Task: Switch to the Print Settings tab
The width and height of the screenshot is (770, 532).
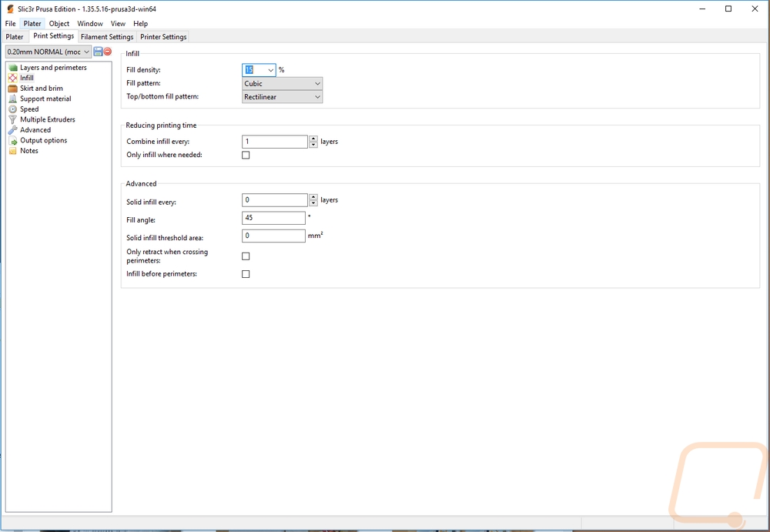Action: click(x=54, y=36)
